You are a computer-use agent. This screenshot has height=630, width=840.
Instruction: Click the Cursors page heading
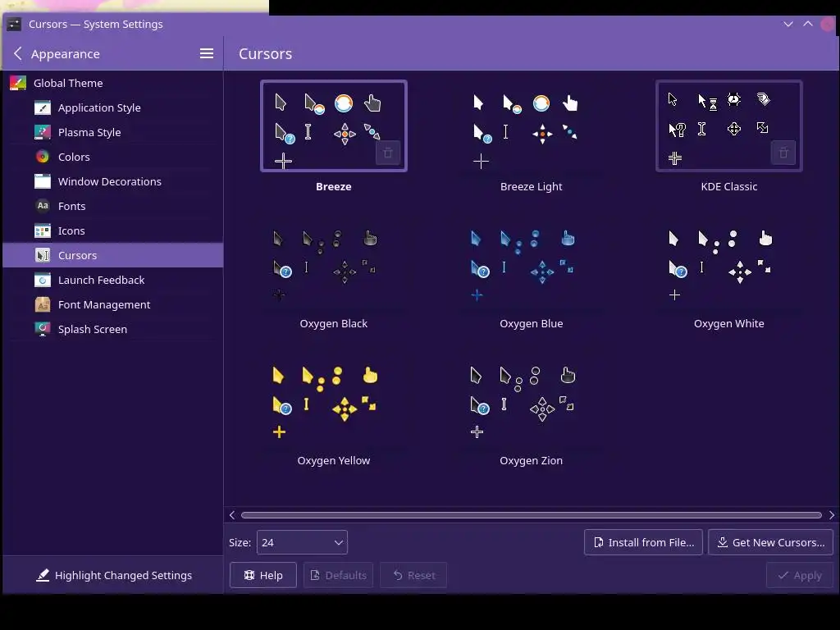(265, 53)
